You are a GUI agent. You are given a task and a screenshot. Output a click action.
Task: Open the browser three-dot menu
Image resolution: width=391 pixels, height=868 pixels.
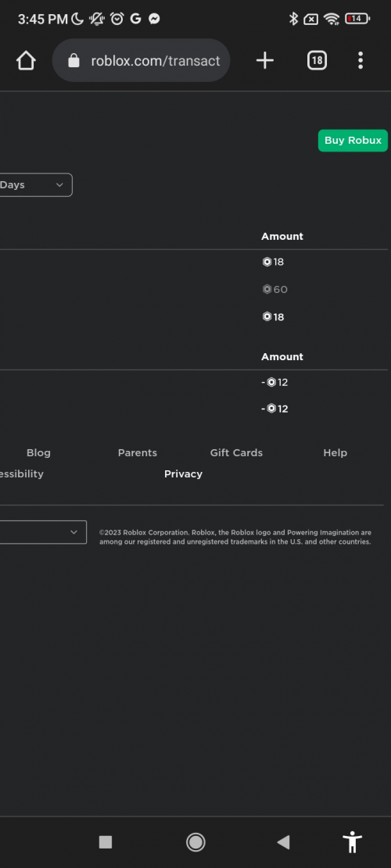(361, 60)
